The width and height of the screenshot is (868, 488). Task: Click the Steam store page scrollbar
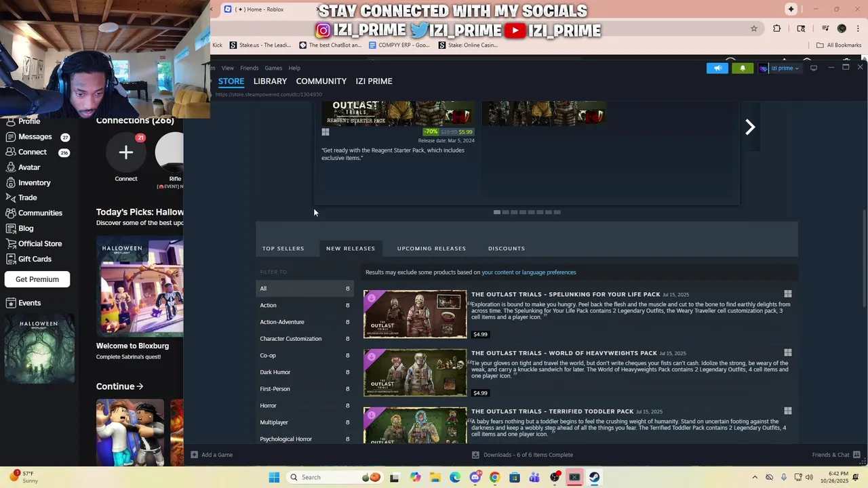coord(864,258)
